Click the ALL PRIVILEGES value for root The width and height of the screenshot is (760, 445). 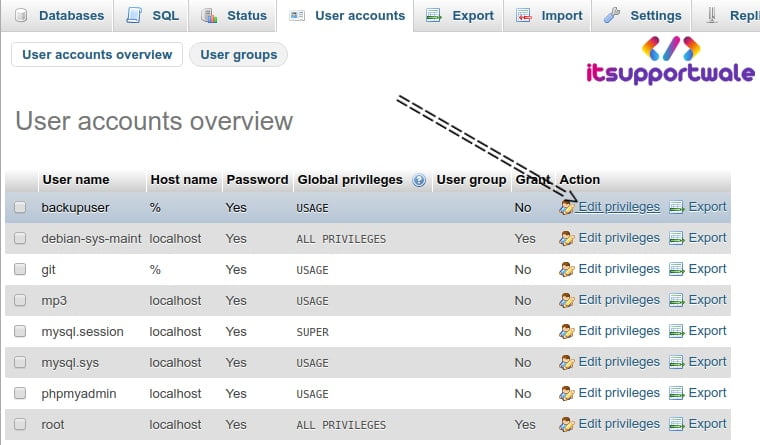click(341, 425)
